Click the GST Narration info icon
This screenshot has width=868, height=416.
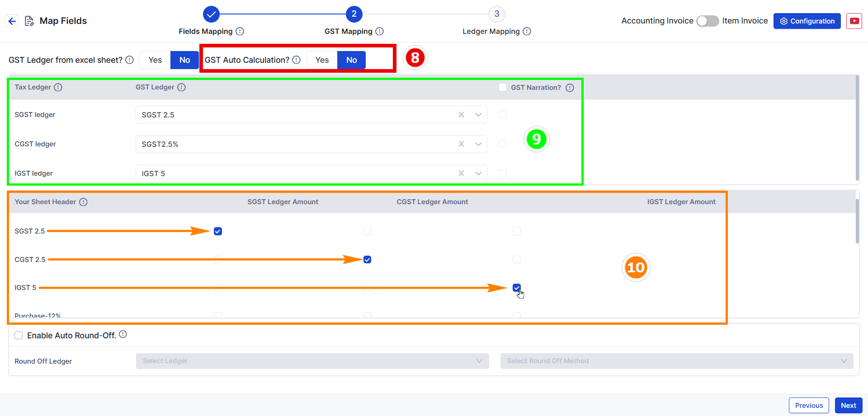pyautogui.click(x=570, y=88)
